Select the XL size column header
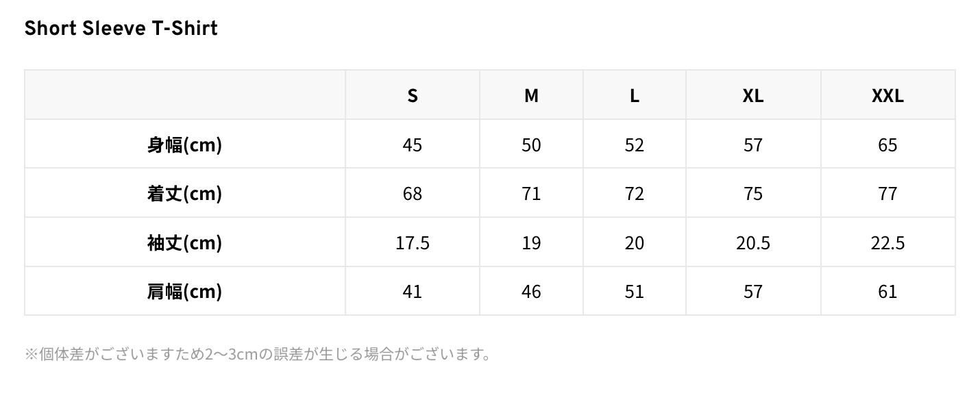Image resolution: width=980 pixels, height=400 pixels. (752, 95)
